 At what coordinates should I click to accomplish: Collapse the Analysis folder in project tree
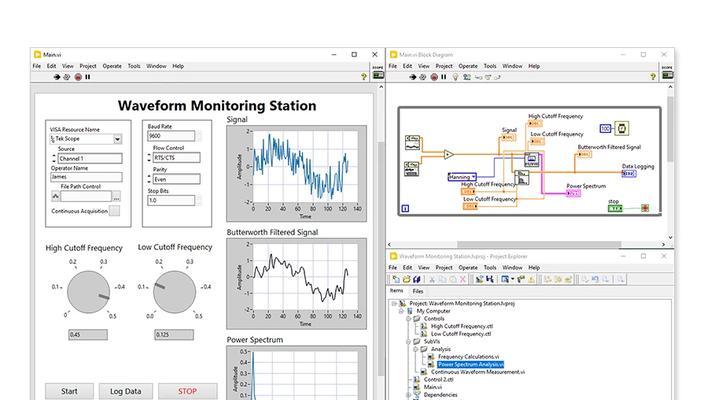[x=416, y=349]
